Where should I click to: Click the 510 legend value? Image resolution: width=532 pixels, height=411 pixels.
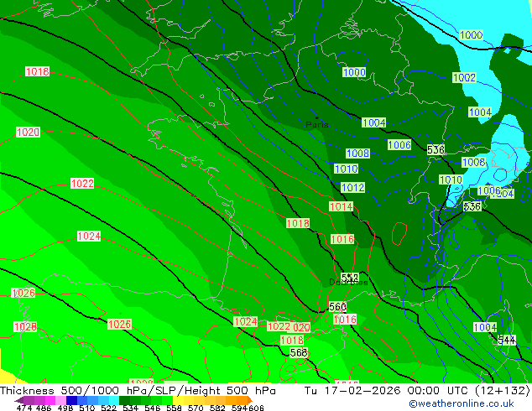pos(87,408)
